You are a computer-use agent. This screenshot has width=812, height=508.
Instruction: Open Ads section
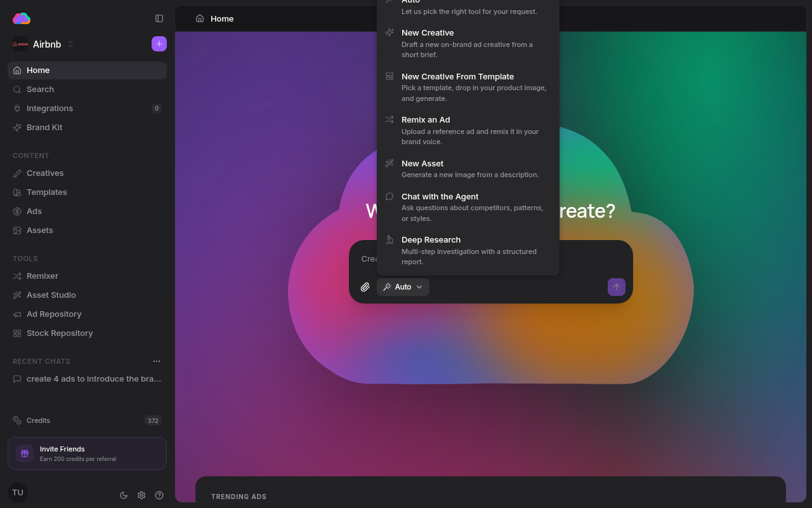(x=87, y=211)
